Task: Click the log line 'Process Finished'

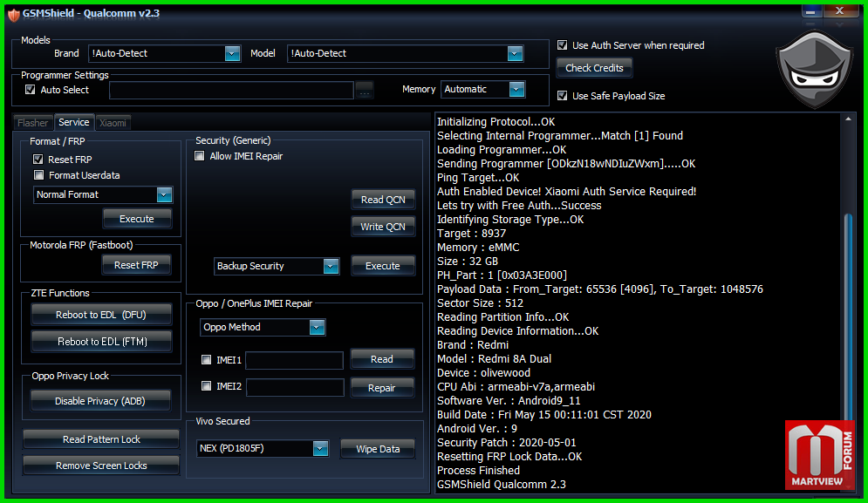Action: [x=478, y=471]
